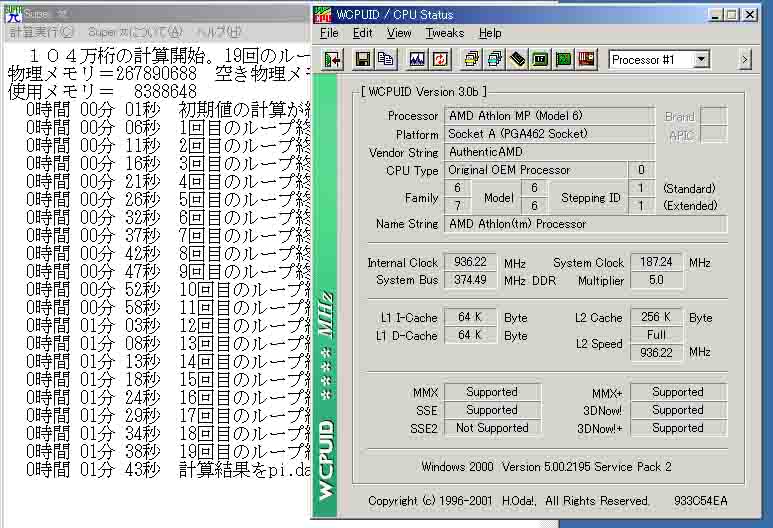Close the WCPUID window
773x528 pixels.
coord(750,15)
